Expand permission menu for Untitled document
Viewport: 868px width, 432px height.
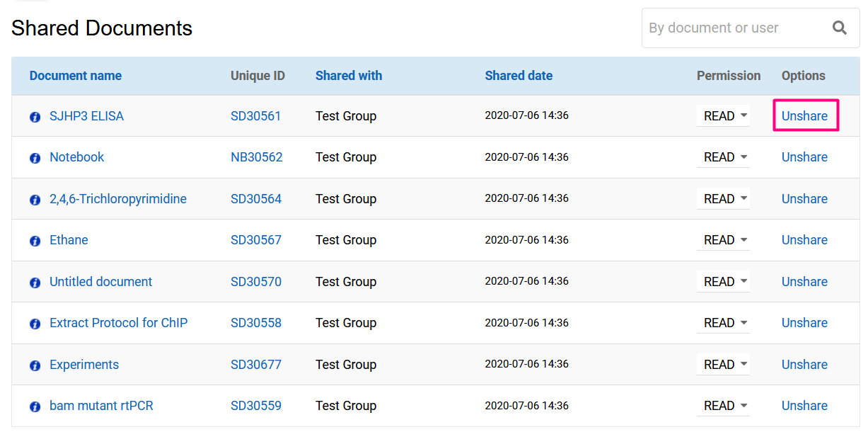[x=723, y=282]
